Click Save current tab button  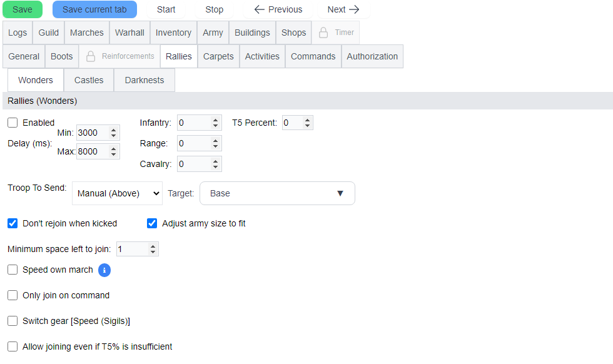94,9
